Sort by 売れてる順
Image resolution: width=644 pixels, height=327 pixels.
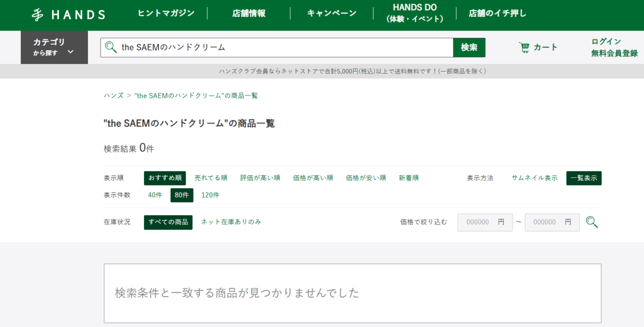(211, 178)
